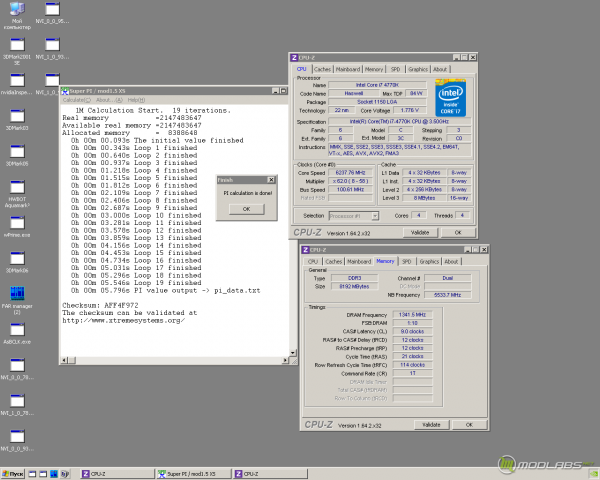The height and width of the screenshot is (480, 600).
Task: Select the nvidiaInspector desktop icon
Action: point(17,84)
